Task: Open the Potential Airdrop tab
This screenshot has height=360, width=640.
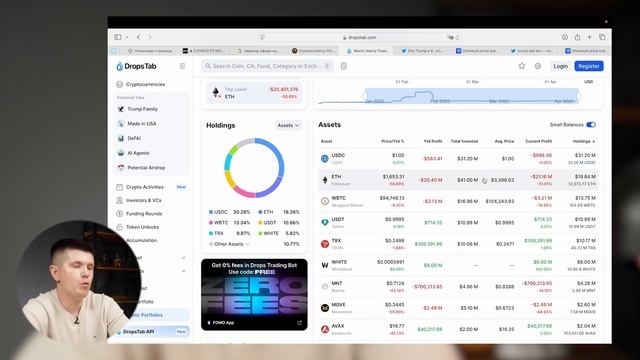Action: (146, 168)
